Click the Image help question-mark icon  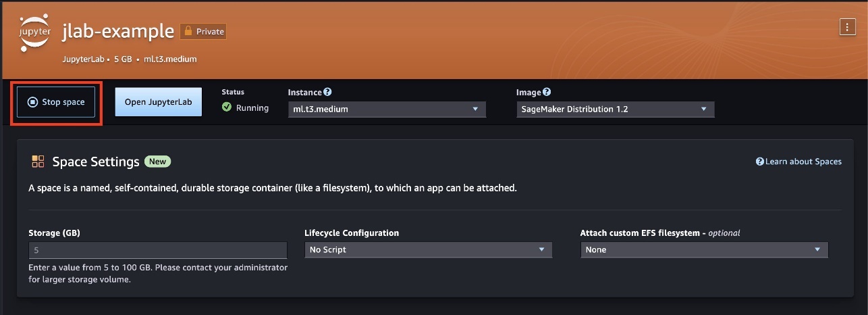[x=547, y=92]
